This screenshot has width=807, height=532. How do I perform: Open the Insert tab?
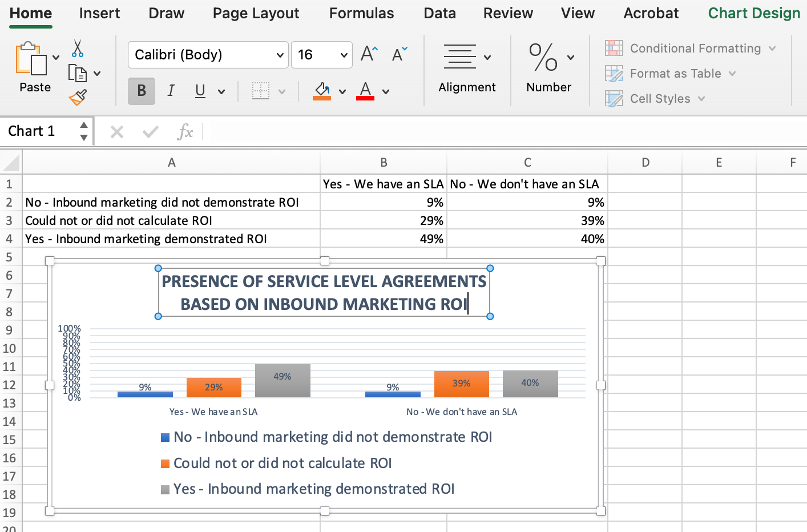click(x=100, y=13)
